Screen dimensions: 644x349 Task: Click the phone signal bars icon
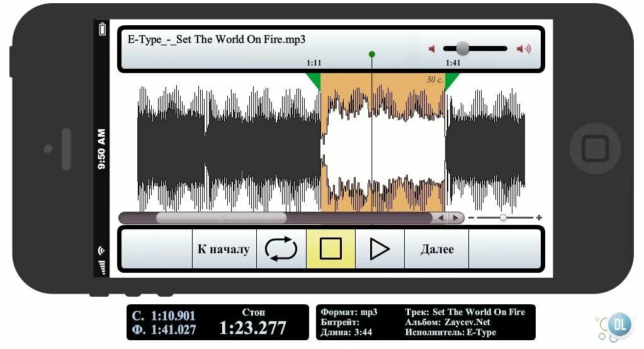[x=102, y=267]
